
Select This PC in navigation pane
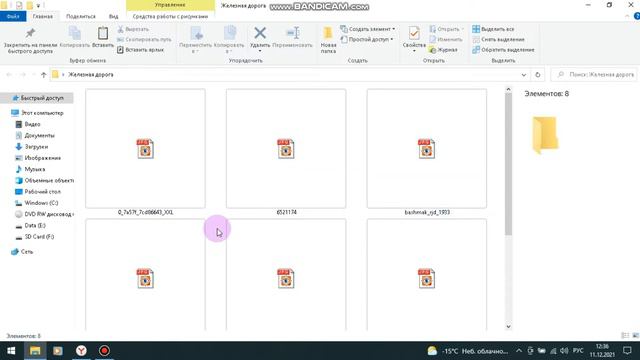37,113
